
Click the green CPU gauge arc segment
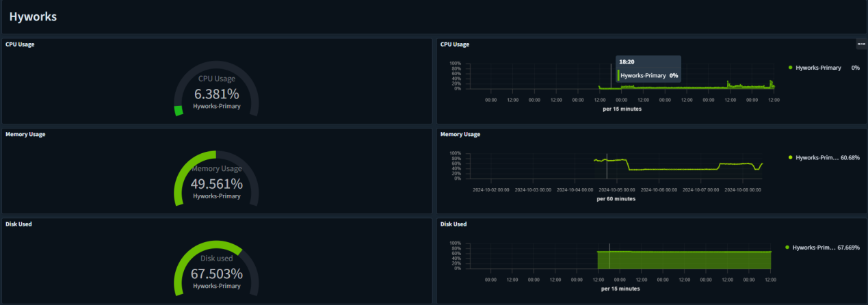pyautogui.click(x=179, y=111)
